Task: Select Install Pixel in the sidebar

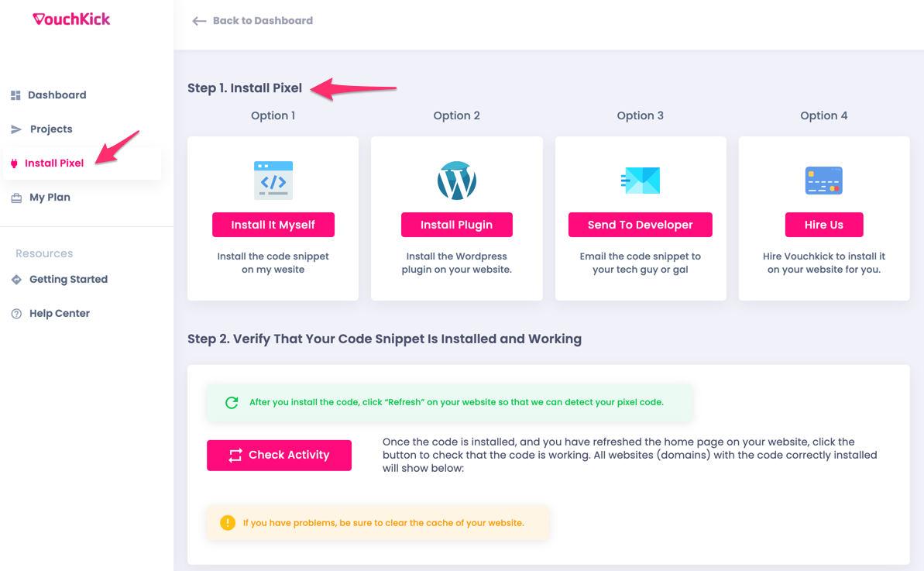Action: tap(54, 163)
